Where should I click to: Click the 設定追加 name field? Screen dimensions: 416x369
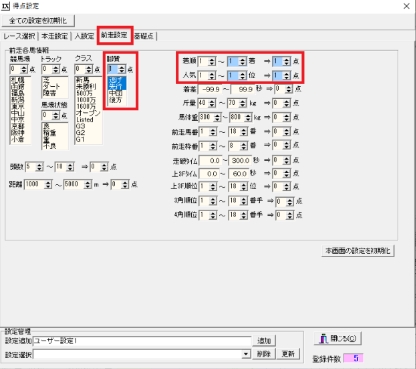(142, 341)
